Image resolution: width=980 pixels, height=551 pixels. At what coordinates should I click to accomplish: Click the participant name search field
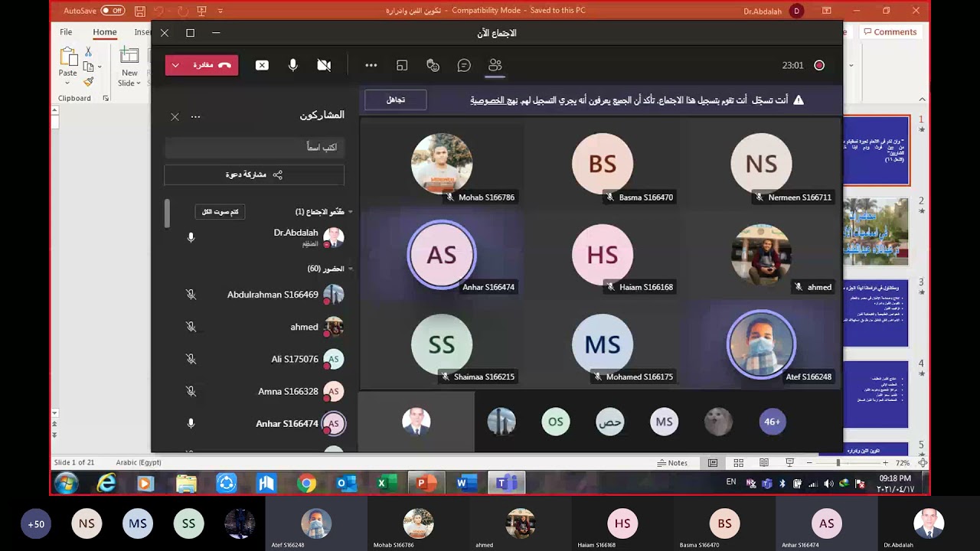pyautogui.click(x=254, y=147)
